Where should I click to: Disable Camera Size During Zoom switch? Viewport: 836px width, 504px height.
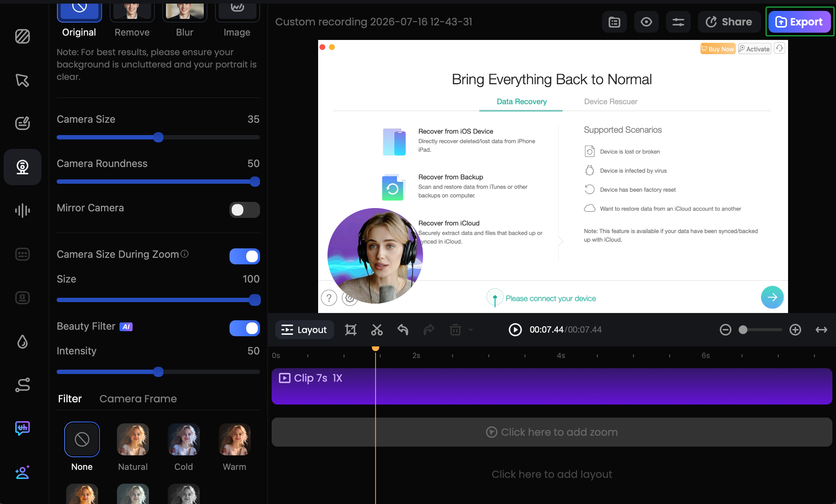[x=245, y=256]
